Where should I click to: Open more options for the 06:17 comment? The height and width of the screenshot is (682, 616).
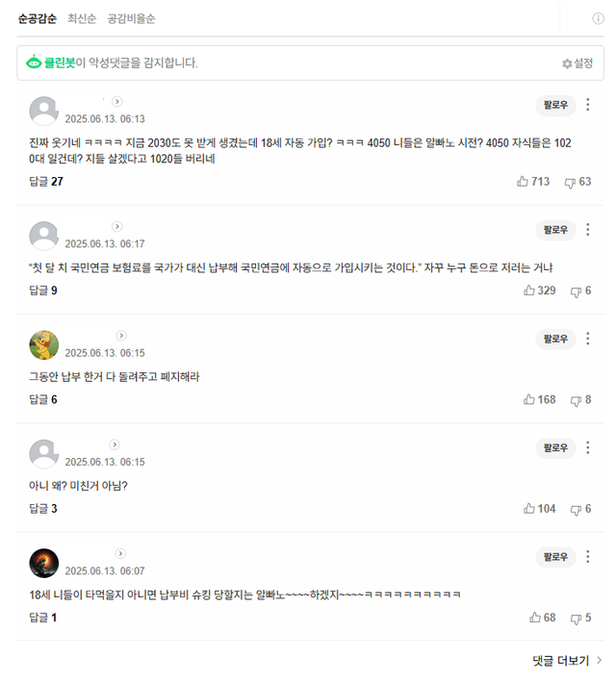pyautogui.click(x=589, y=230)
